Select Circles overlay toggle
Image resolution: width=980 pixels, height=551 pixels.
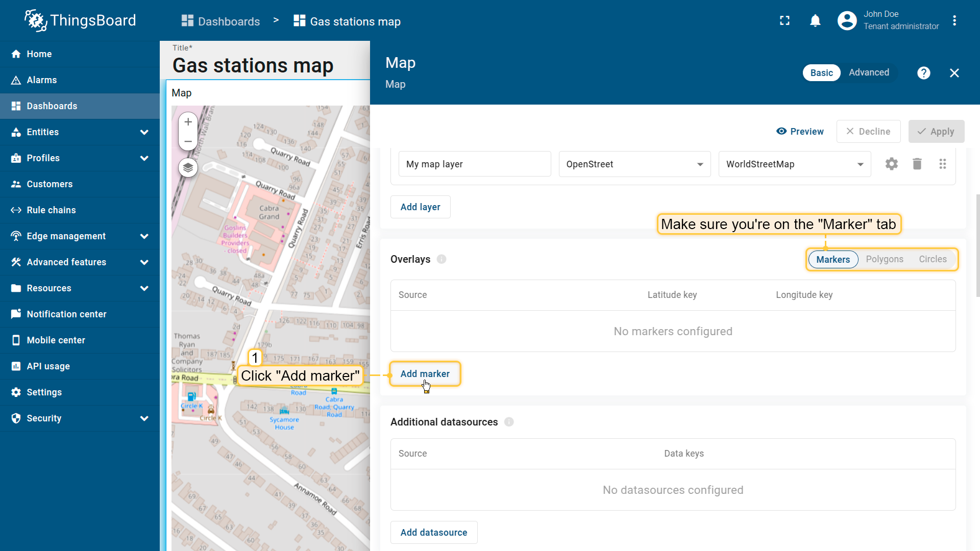pyautogui.click(x=933, y=259)
